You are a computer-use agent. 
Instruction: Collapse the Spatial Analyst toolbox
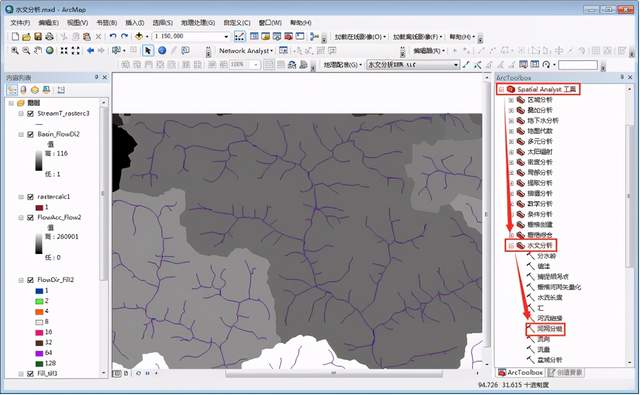502,89
